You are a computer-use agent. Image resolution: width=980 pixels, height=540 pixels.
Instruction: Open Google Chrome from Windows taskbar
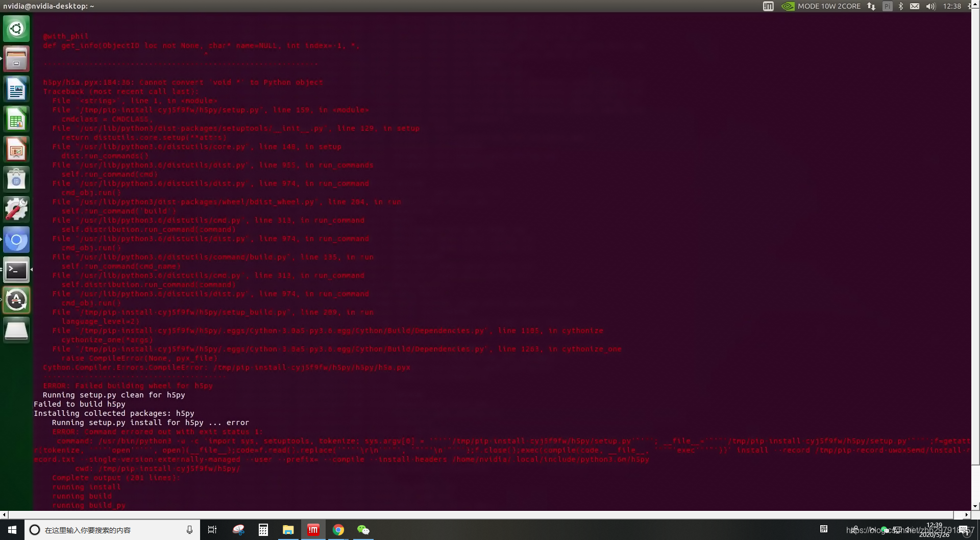click(x=338, y=530)
